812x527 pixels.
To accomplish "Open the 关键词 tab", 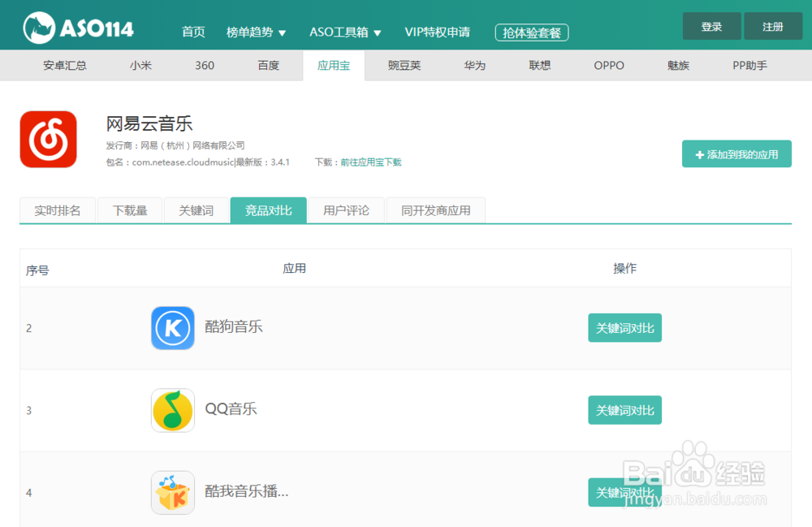I will tap(197, 210).
